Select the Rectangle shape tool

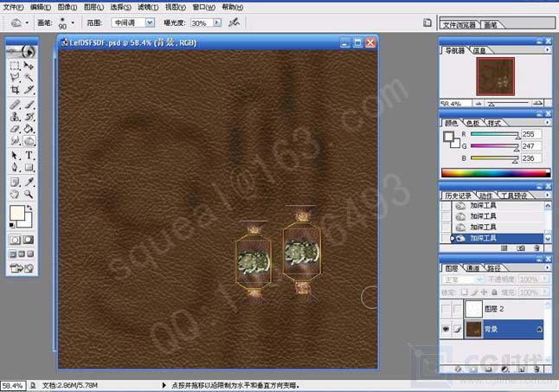coord(29,168)
